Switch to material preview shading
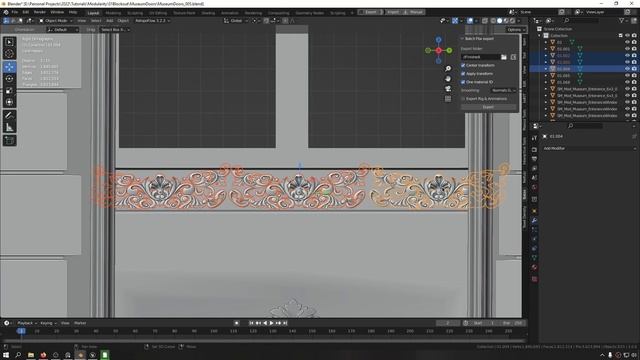The image size is (640, 360). click(x=506, y=20)
